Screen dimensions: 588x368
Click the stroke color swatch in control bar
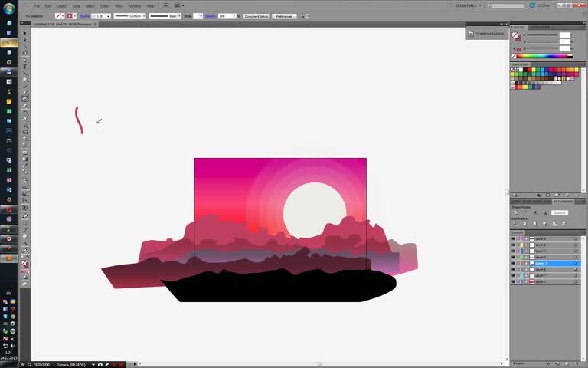pos(70,16)
